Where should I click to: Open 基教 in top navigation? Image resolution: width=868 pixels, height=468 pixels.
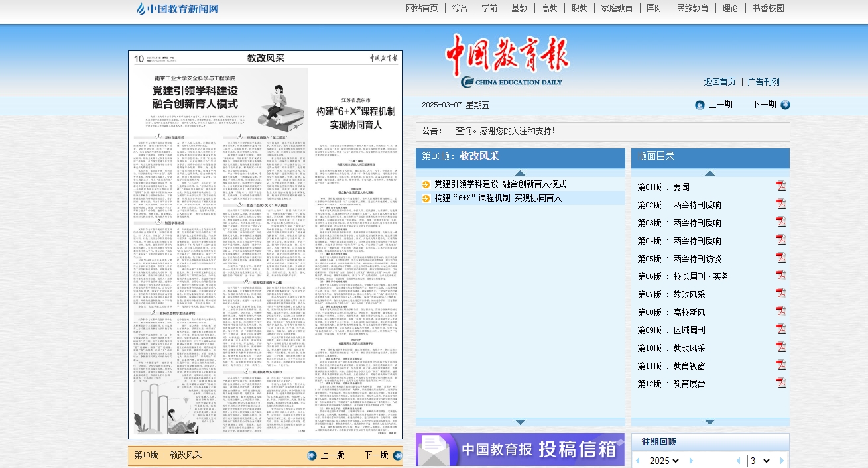pyautogui.click(x=519, y=8)
